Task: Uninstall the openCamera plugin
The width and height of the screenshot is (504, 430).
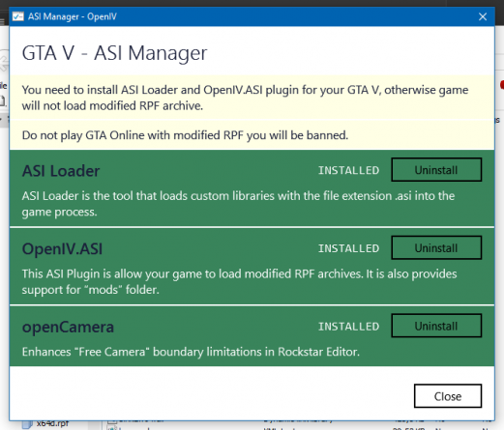Action: coord(436,326)
